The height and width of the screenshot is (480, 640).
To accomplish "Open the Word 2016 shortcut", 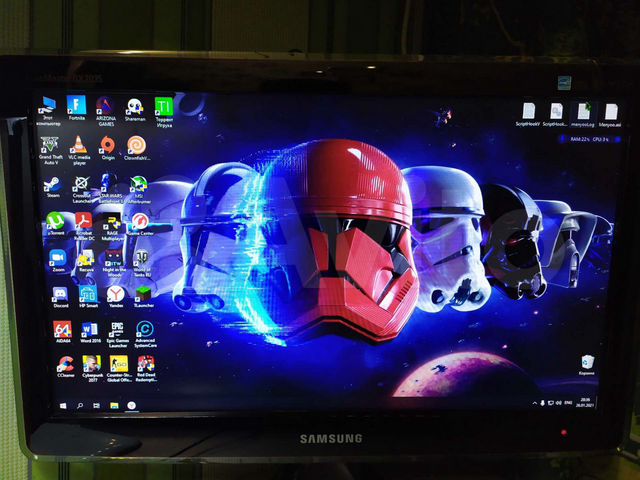I will coord(89,329).
